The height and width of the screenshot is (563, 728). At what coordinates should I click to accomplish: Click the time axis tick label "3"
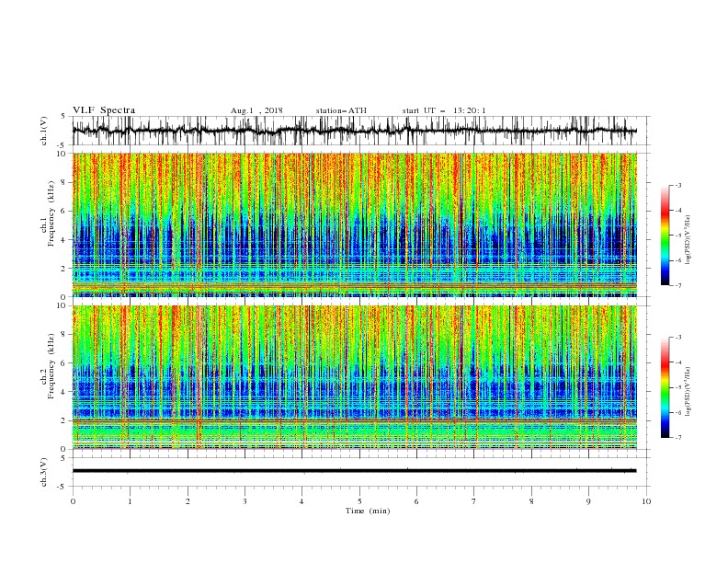pos(245,501)
